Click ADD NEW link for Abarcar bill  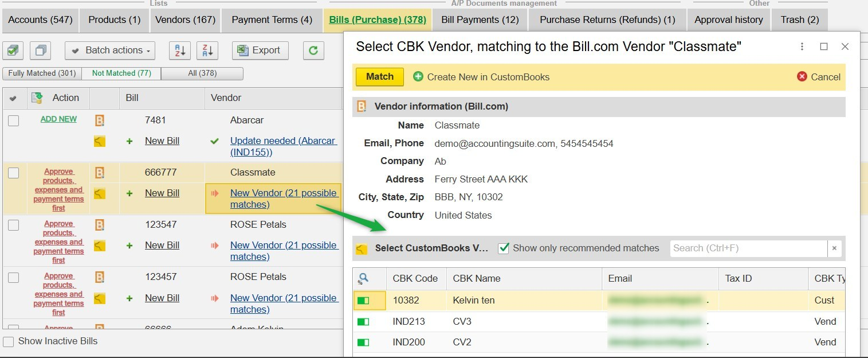[x=58, y=119]
